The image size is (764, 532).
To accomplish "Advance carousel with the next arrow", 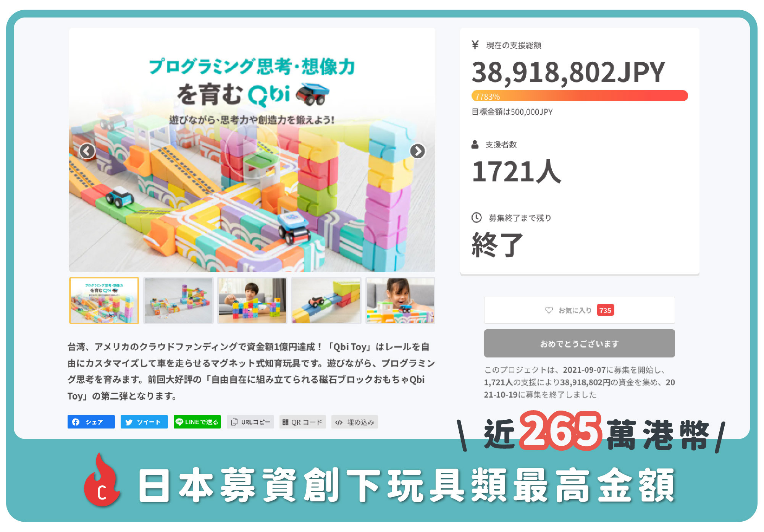I will click(417, 151).
